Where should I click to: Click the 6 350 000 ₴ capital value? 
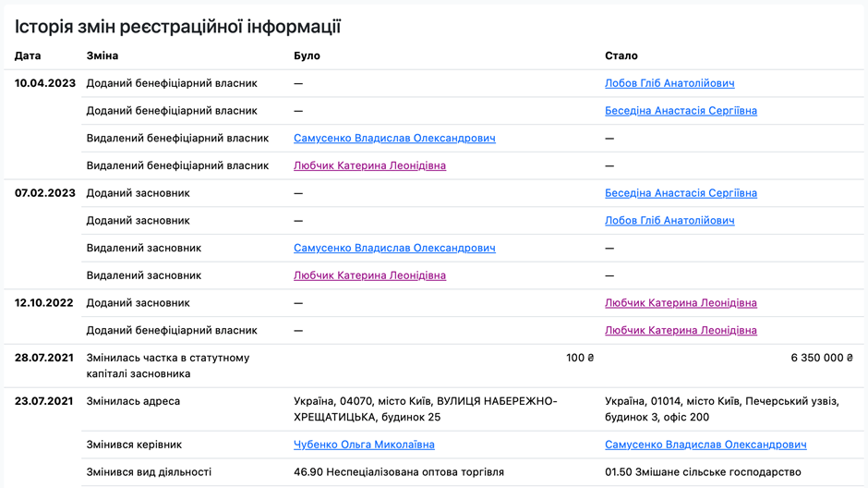click(x=821, y=358)
